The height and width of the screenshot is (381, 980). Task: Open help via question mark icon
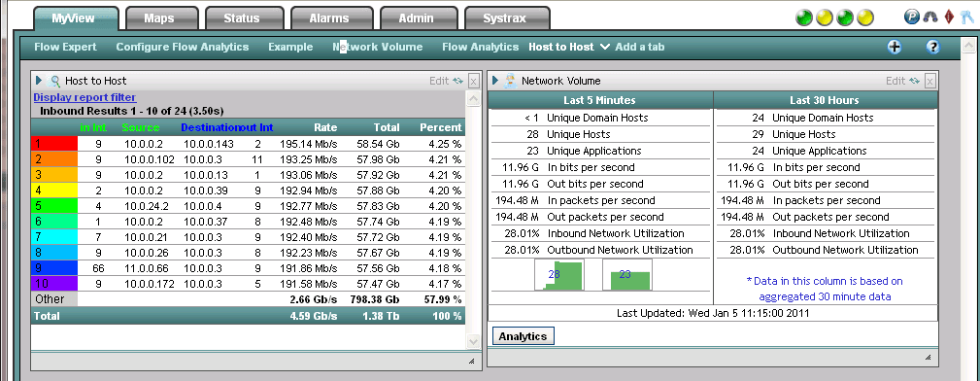(933, 47)
